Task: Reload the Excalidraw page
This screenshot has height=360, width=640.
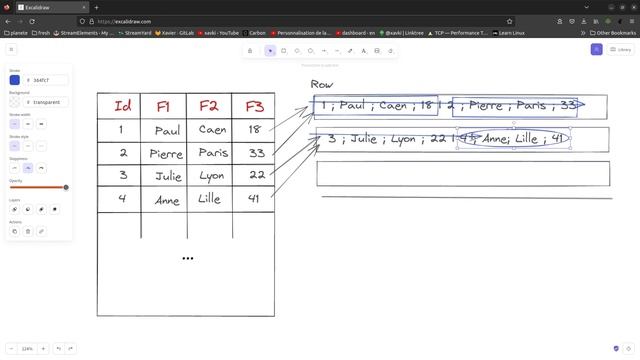Action: tap(32, 21)
